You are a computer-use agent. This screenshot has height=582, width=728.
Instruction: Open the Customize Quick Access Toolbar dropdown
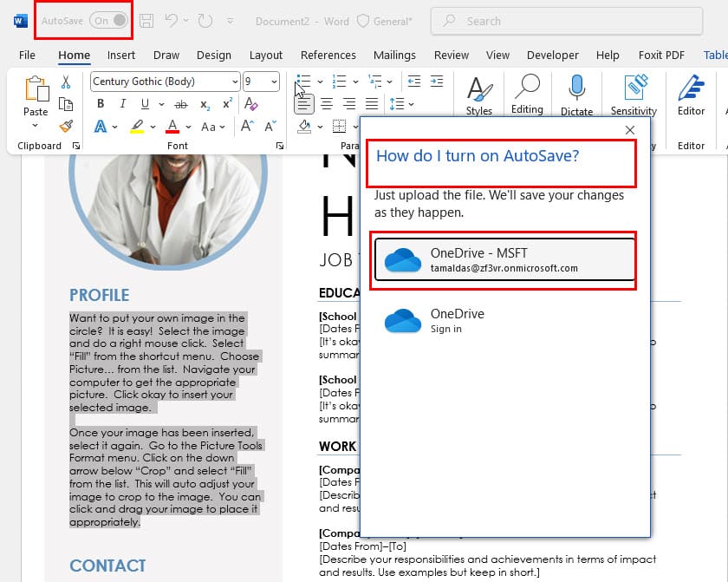pos(231,21)
